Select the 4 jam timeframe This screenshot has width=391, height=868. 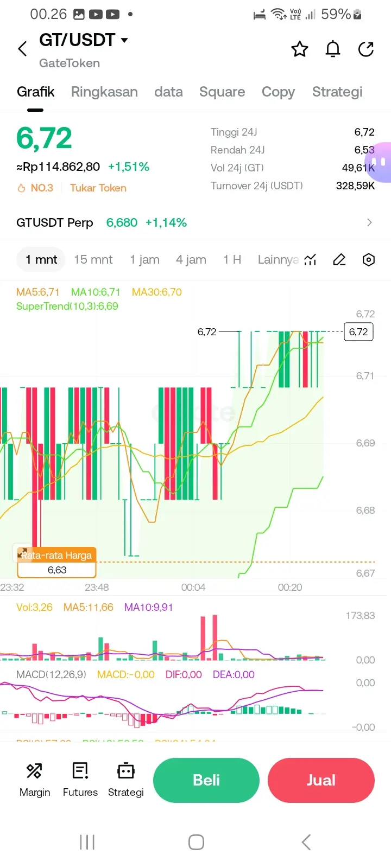pyautogui.click(x=191, y=260)
